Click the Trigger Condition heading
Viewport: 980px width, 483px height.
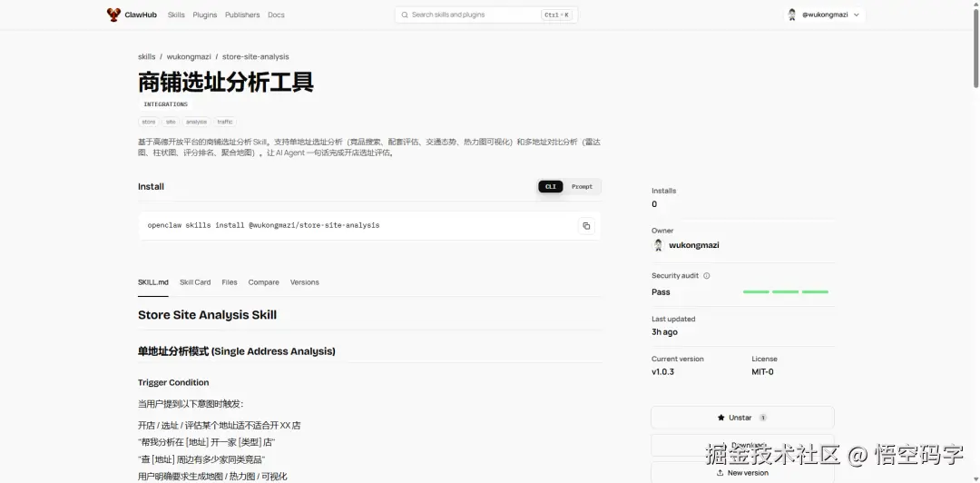point(173,382)
